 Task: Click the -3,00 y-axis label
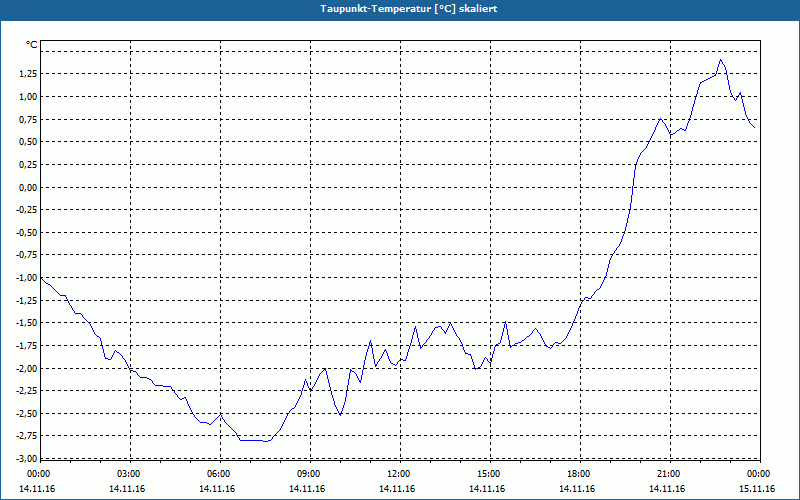click(x=27, y=459)
